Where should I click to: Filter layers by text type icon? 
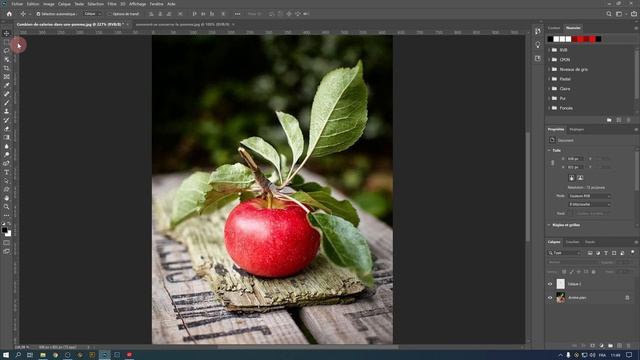tap(606, 253)
